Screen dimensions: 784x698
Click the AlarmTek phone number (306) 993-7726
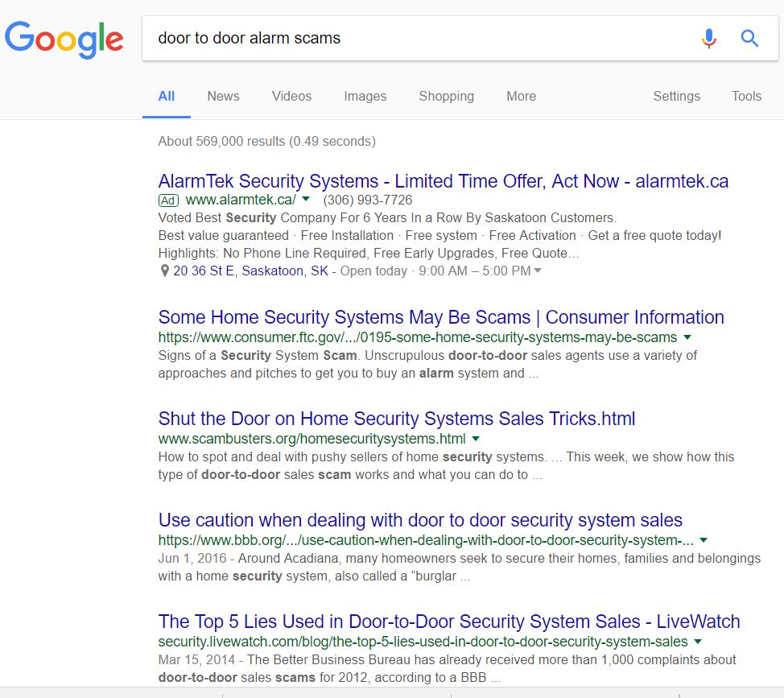tap(368, 200)
